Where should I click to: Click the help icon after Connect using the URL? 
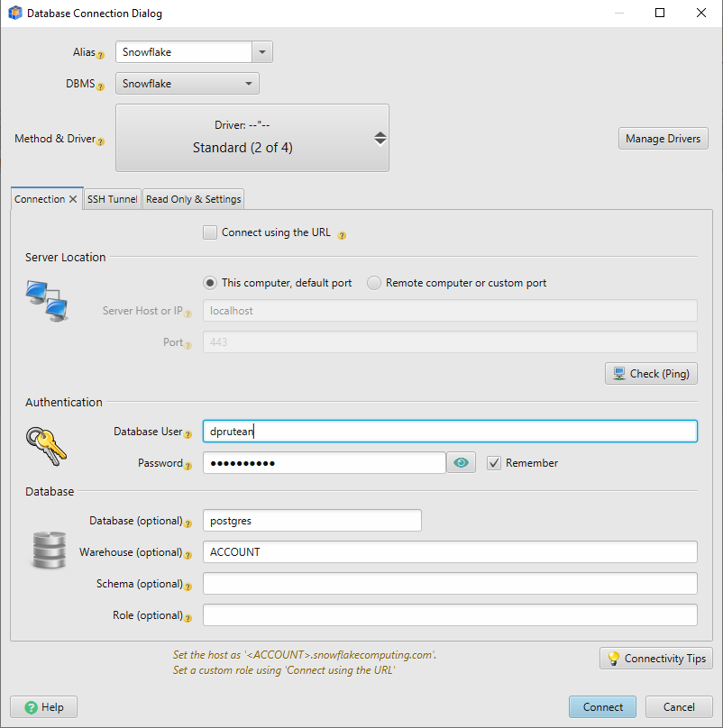point(342,235)
